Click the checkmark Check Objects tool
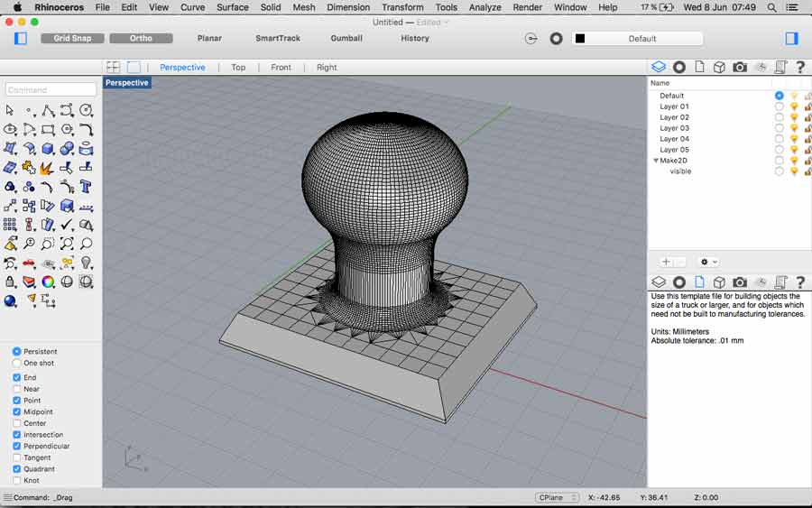The width and height of the screenshot is (812, 508). click(67, 225)
